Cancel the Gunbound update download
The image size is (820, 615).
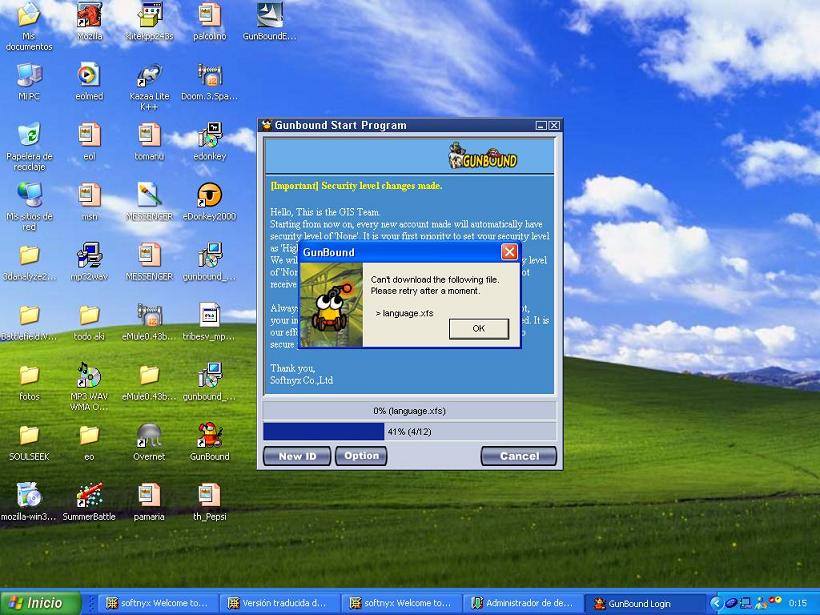[x=519, y=456]
